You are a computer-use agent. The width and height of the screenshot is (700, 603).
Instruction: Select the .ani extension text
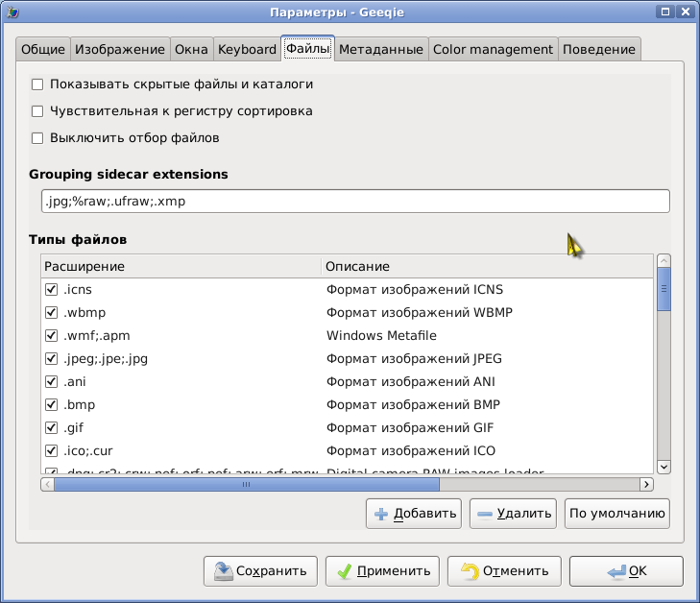pos(75,382)
